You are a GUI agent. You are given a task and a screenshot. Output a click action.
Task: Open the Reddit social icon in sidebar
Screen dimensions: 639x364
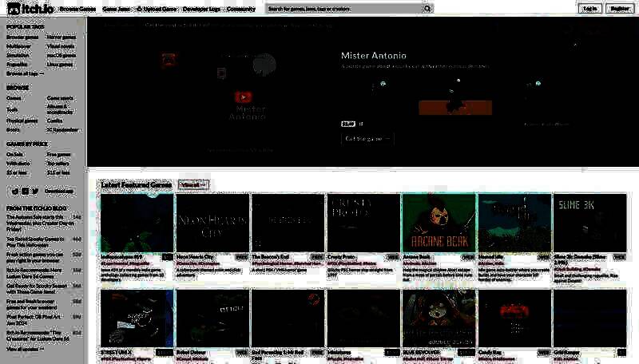(15, 191)
